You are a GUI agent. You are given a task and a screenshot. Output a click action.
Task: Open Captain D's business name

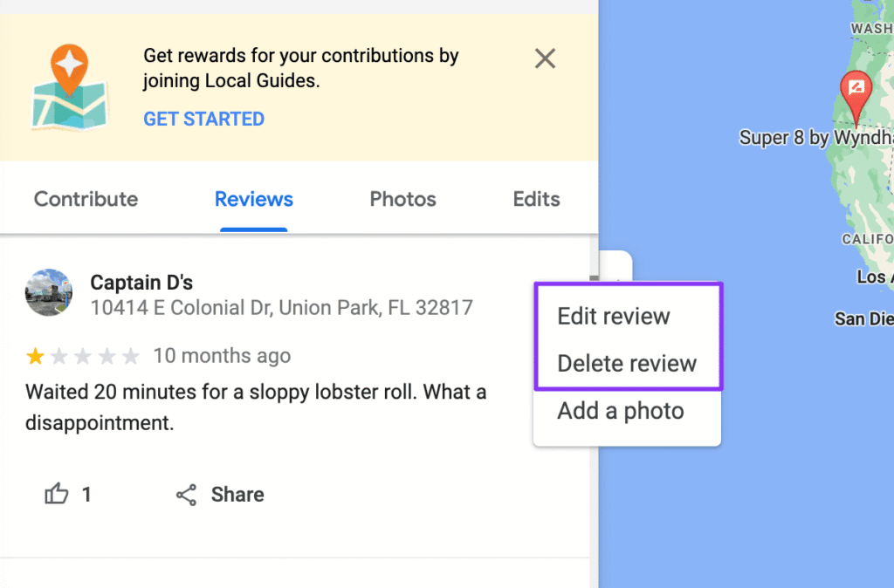tap(141, 282)
